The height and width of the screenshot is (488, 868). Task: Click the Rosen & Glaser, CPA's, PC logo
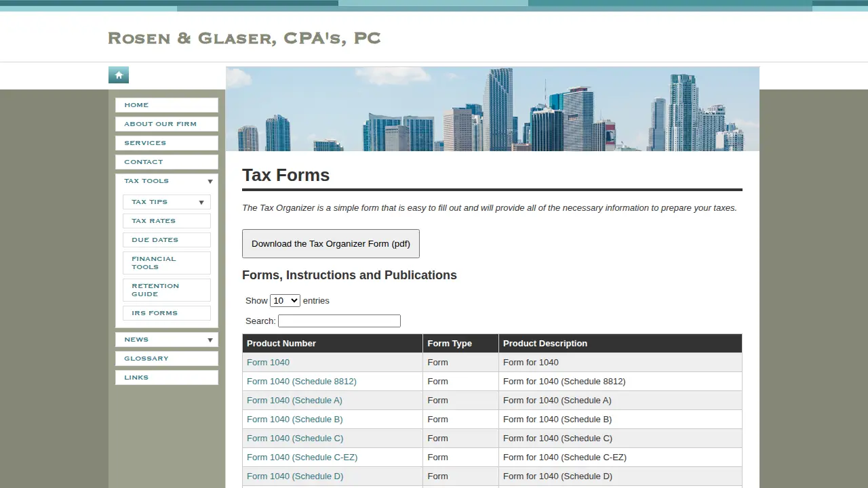(244, 38)
